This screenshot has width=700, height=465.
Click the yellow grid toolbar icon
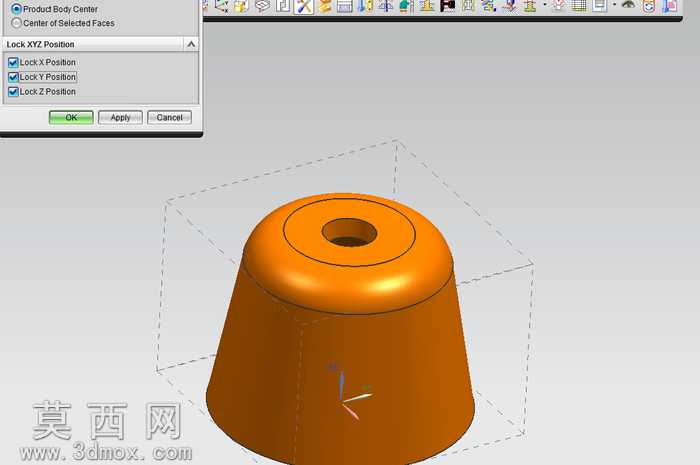pyautogui.click(x=579, y=6)
